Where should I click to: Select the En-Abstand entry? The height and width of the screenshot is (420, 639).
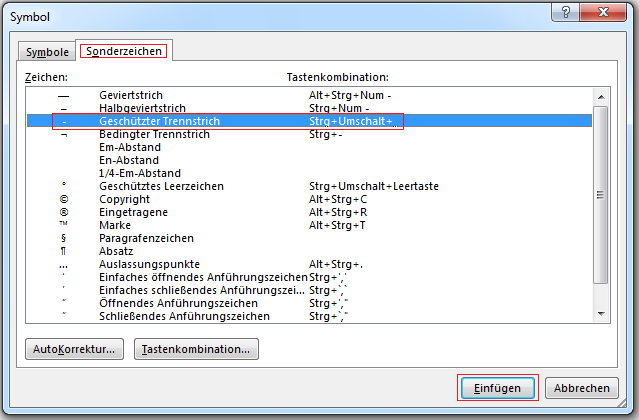pyautogui.click(x=309, y=160)
